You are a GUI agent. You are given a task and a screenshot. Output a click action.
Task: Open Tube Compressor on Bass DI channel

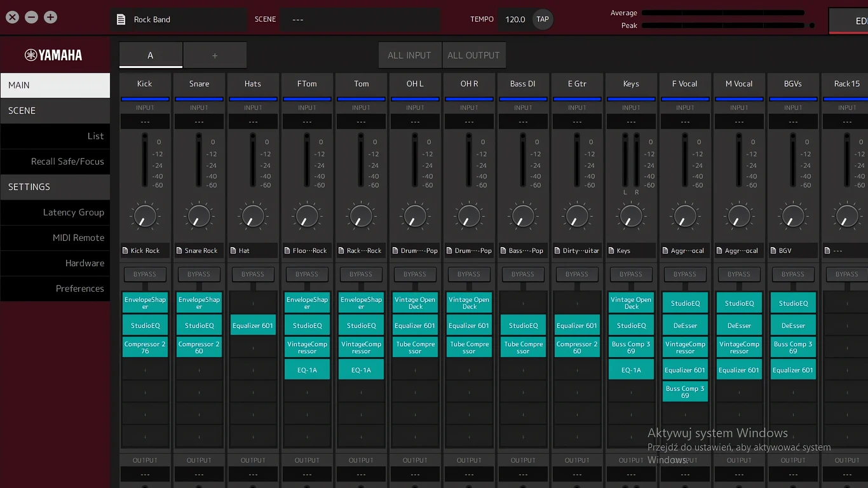click(x=523, y=348)
